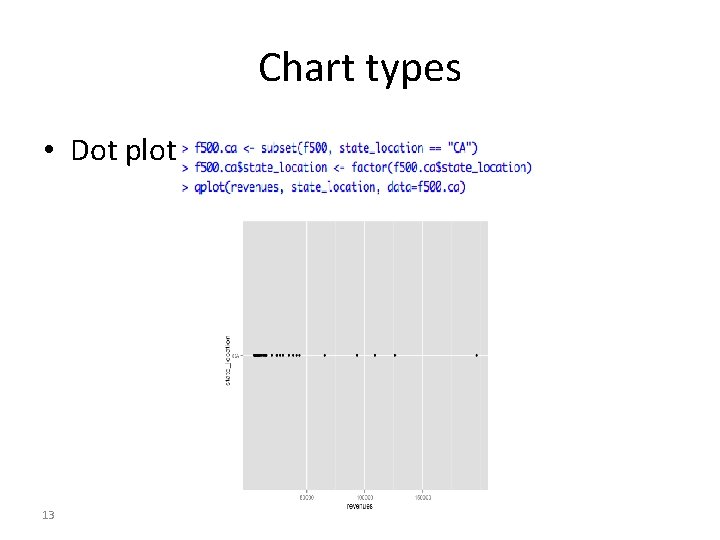Click the data=f500.ca argument in qplot
This screenshot has width=720, height=540.
[423, 187]
